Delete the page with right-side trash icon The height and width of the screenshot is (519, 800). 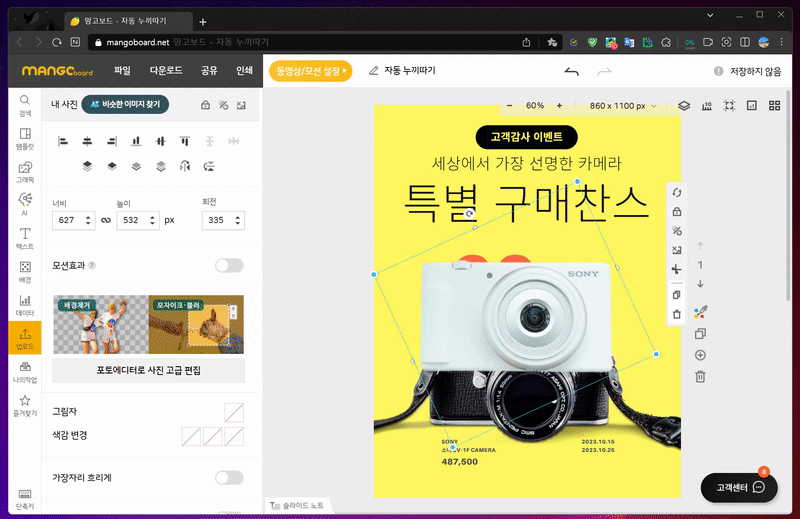click(x=701, y=377)
